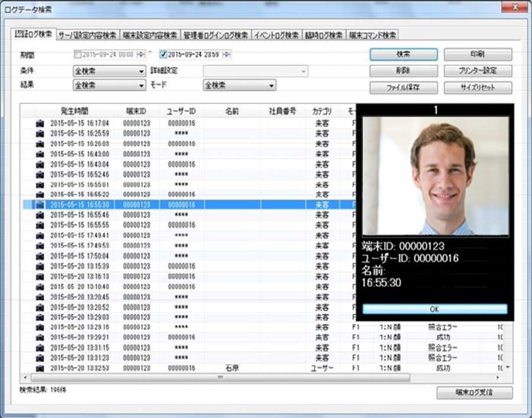The image size is (532, 418).
Task: Go to the 臨時ログ検索 tab
Action: [x=324, y=35]
